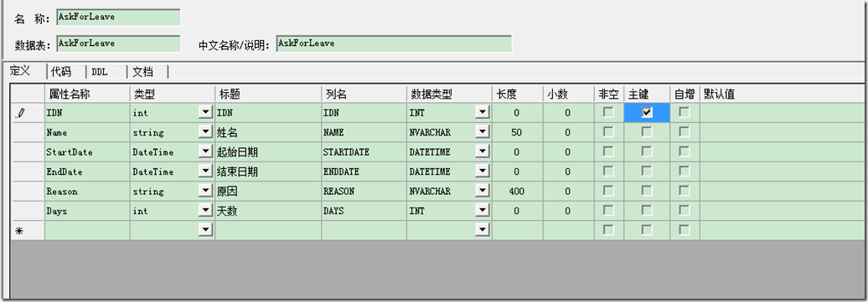Check 自增 checkbox for Days row
This screenshot has width=868, height=302.
click(685, 210)
